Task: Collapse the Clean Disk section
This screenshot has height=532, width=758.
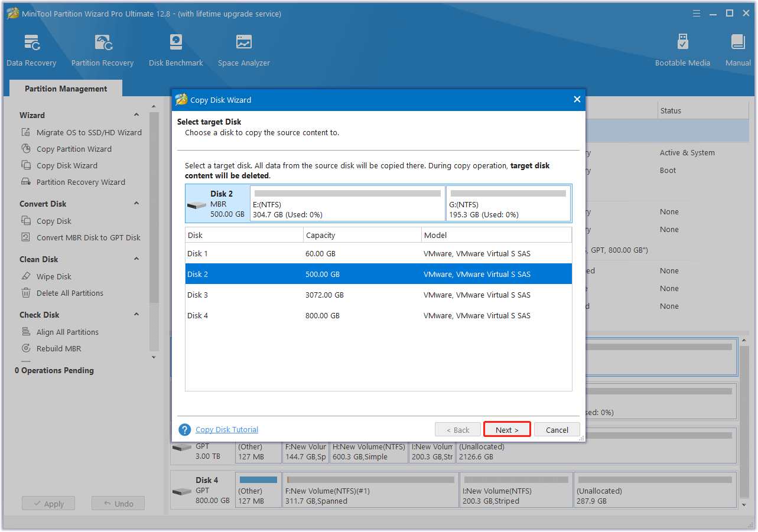Action: (x=136, y=259)
